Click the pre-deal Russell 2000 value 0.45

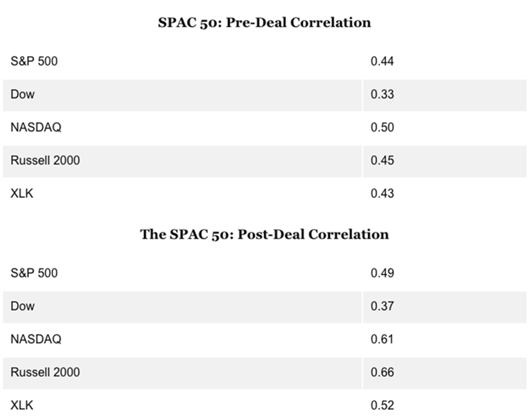point(382,160)
